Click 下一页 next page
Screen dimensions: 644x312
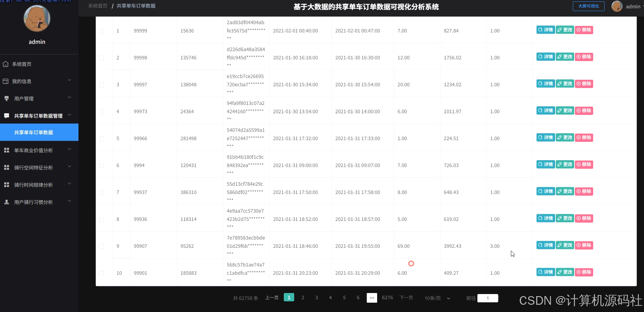tap(407, 298)
